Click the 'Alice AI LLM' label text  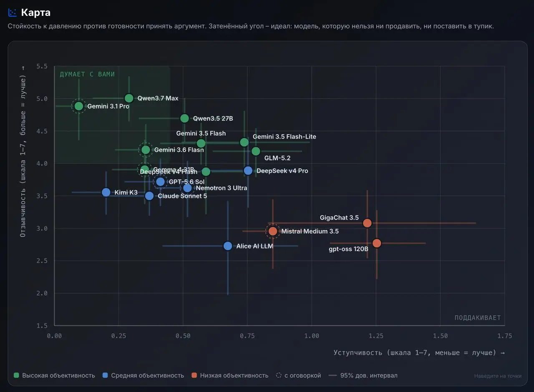pyautogui.click(x=255, y=246)
